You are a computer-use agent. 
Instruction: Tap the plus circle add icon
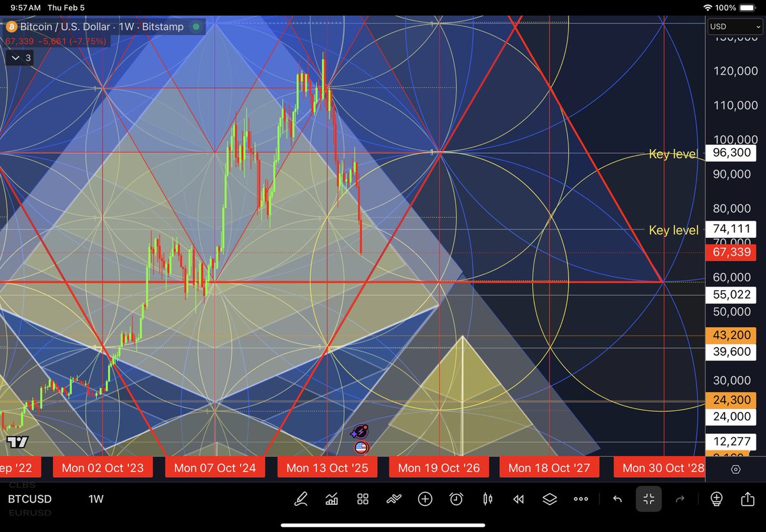click(425, 499)
